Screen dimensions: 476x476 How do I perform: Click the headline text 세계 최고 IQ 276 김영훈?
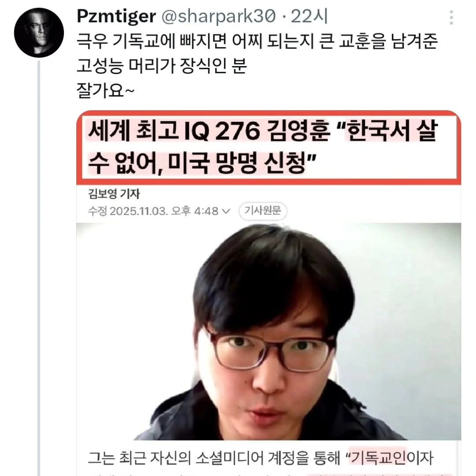click(x=209, y=130)
